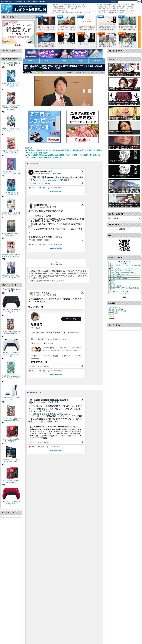Open the ニュース navigation tab
The height and width of the screenshot is (644, 142).
[64, 61]
